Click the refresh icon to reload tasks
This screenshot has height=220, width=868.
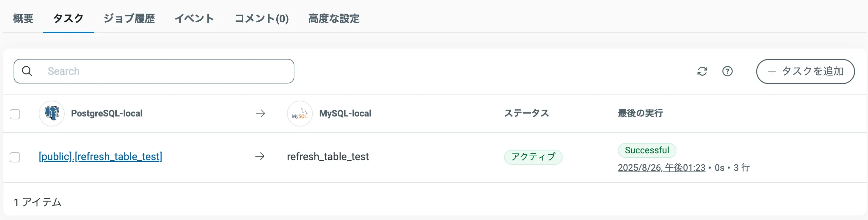(x=703, y=71)
